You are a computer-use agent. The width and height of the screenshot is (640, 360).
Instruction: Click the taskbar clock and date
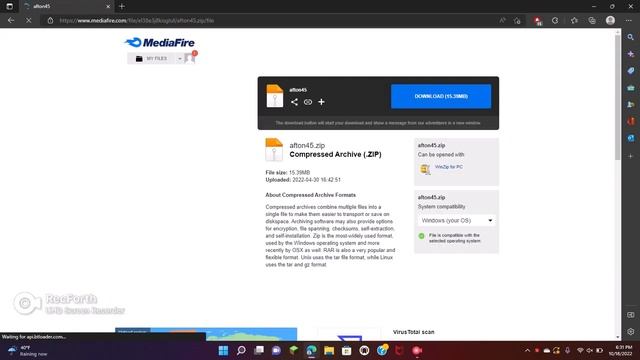pyautogui.click(x=620, y=351)
